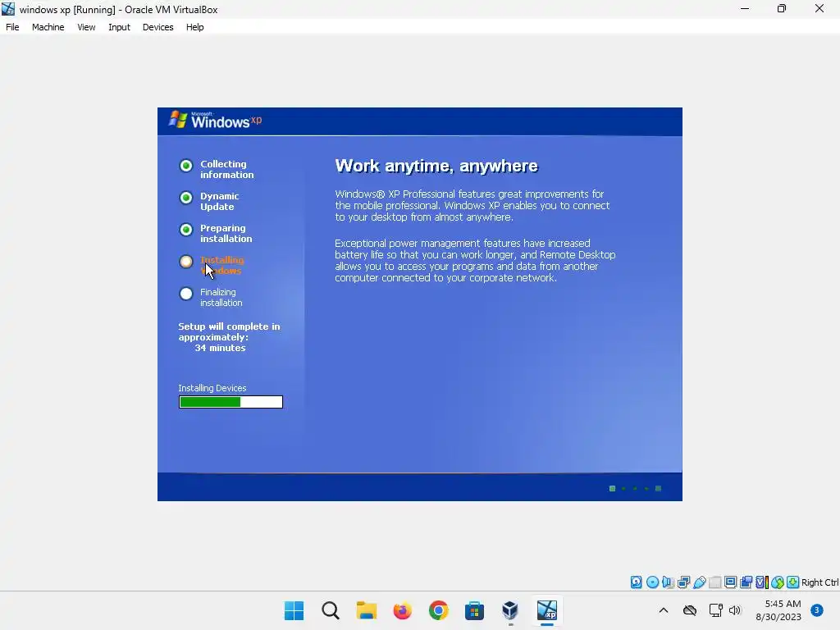The width and height of the screenshot is (840, 630).
Task: Click the VirtualBox window title bar icon
Action: click(x=8, y=9)
